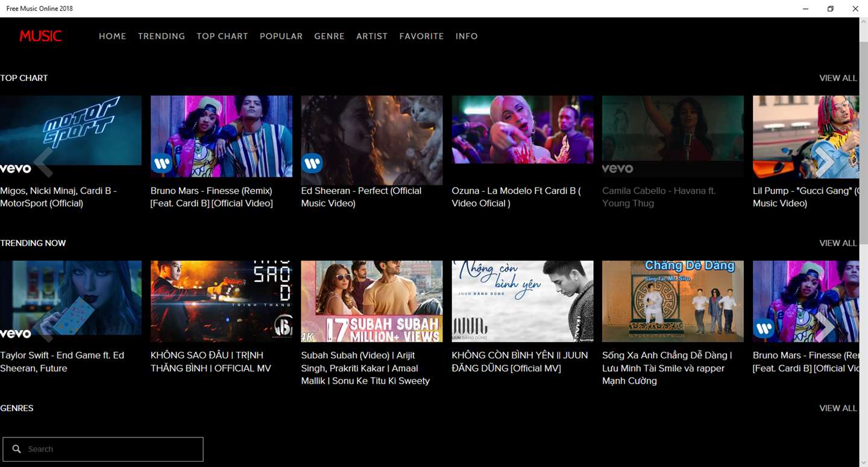Screen dimensions: 868x467
Task: Open the Subah Subah video thumbnail
Action: pyautogui.click(x=372, y=302)
